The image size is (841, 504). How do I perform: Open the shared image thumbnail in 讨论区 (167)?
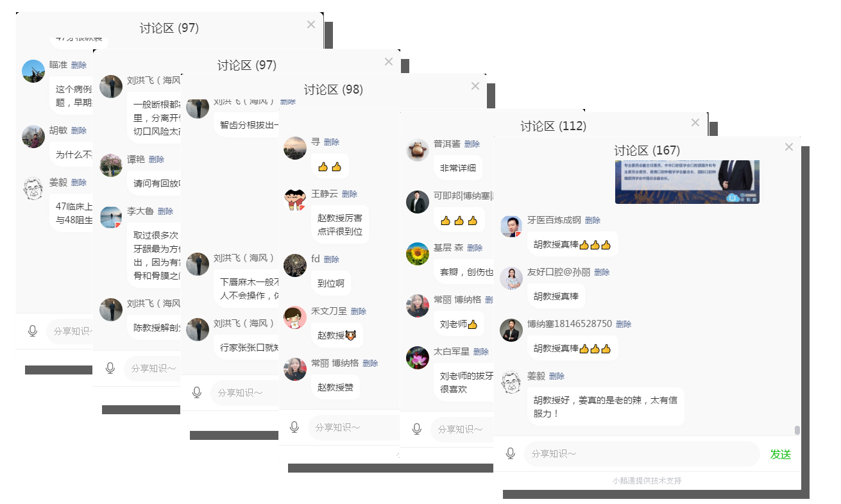coord(687,182)
